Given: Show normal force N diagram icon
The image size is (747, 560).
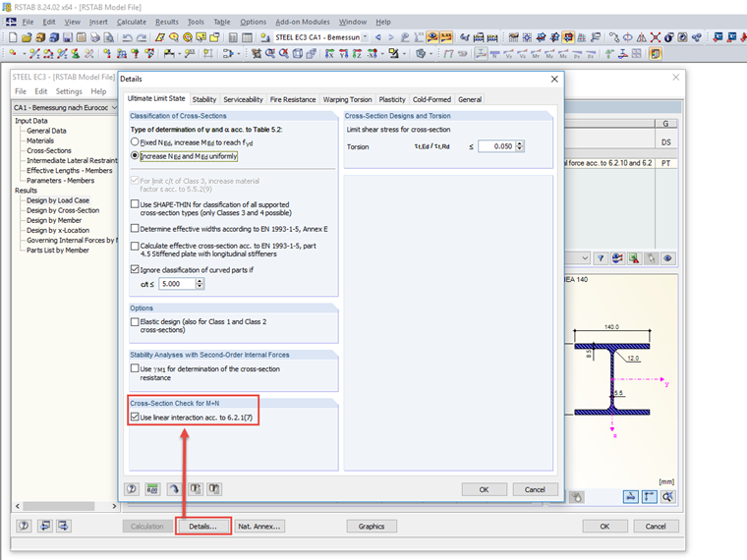Looking at the screenshot, I should (495, 53).
